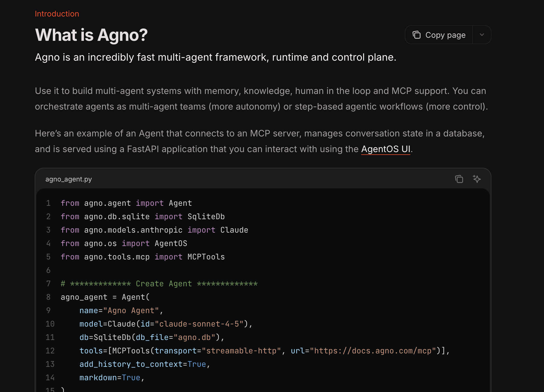Click the Copy page button

point(445,35)
